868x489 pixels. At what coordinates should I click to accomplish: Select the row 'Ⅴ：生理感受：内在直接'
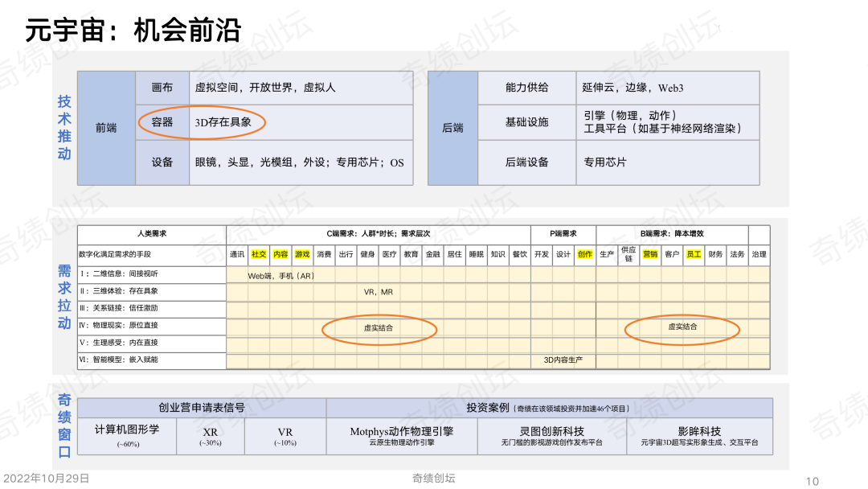pyautogui.click(x=152, y=343)
